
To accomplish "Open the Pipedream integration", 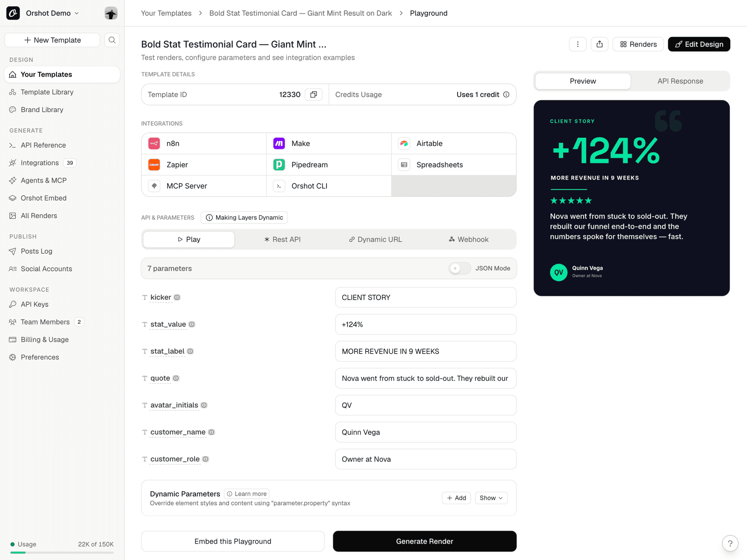I will pos(329,165).
